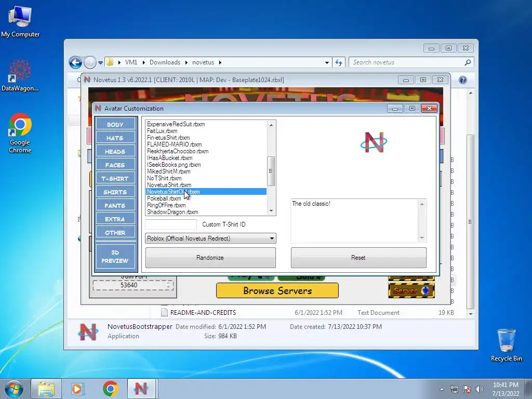
Task: Click the T-shirt list scroll down arrow
Action: [x=271, y=211]
